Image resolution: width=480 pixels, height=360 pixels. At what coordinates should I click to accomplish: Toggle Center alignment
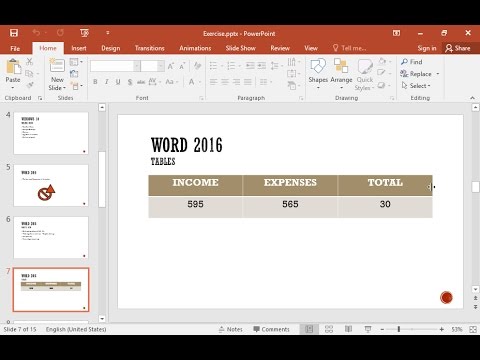pos(225,82)
